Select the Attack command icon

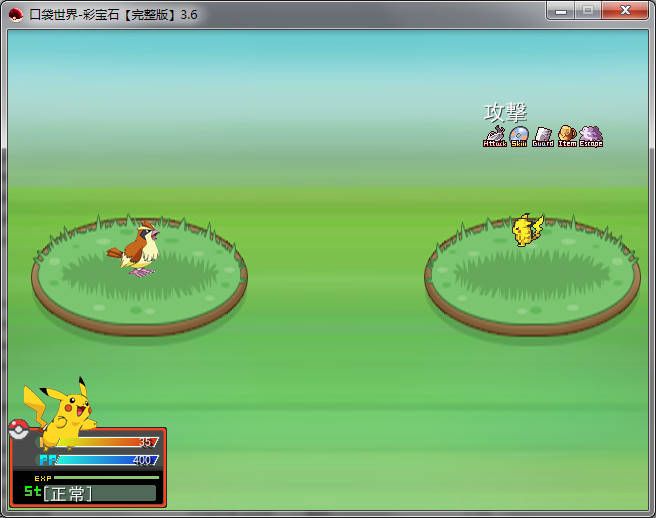(495, 136)
